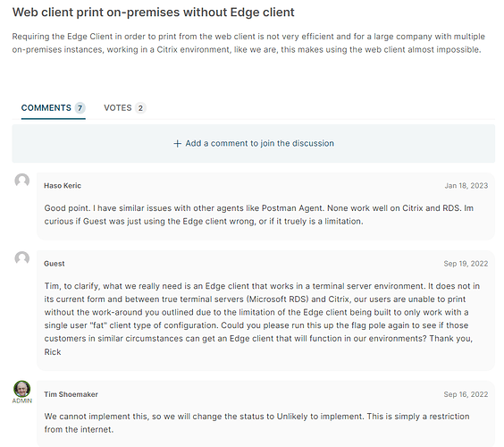Click the votes count badge showing 2

pyautogui.click(x=140, y=108)
